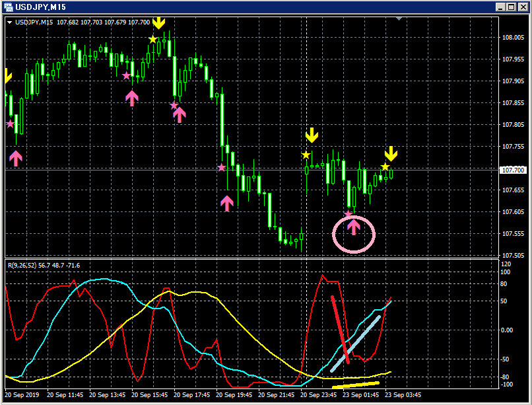The width and height of the screenshot is (532, 405).
Task: Click the -80 level on indicator scale
Action: (x=505, y=377)
